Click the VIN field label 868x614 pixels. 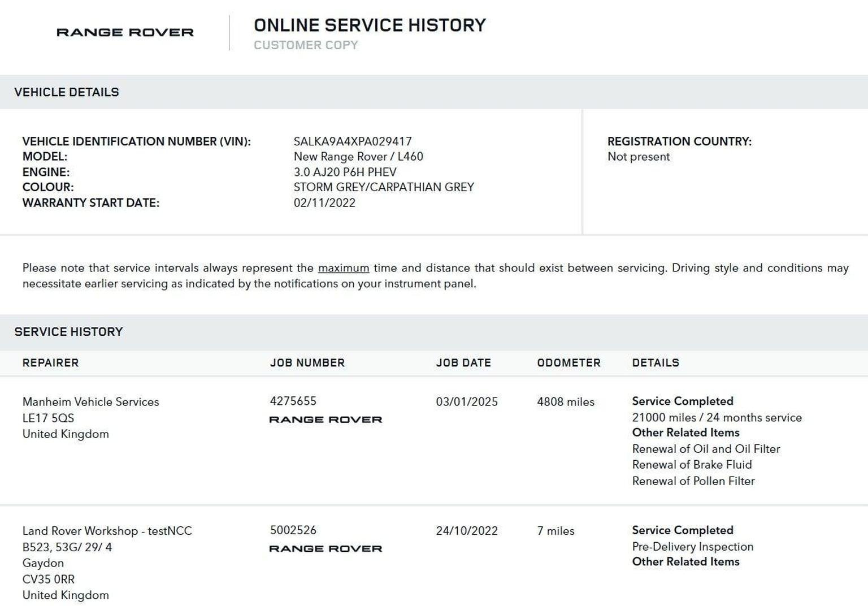click(x=136, y=141)
